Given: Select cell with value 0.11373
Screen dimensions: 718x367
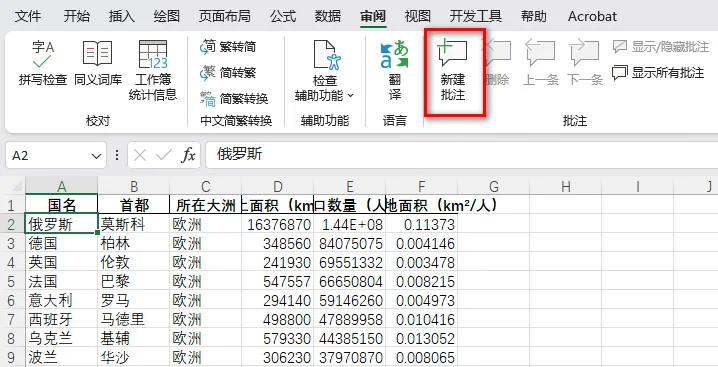Looking at the screenshot, I should [x=421, y=224].
